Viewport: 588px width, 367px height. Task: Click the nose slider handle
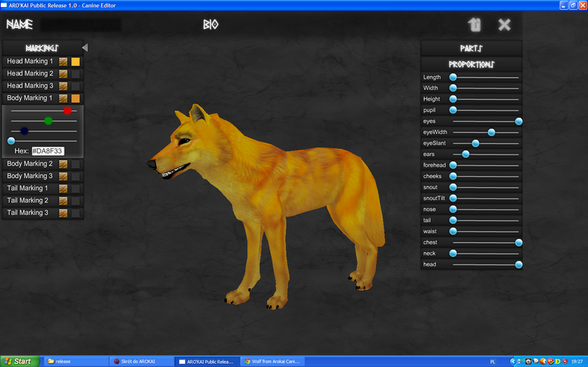coord(453,209)
